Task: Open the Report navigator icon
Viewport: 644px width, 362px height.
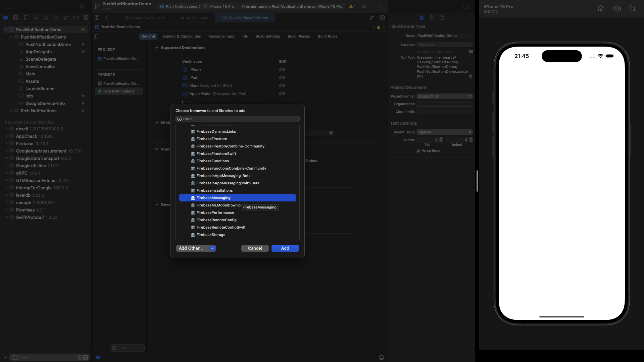Action: pos(86,18)
